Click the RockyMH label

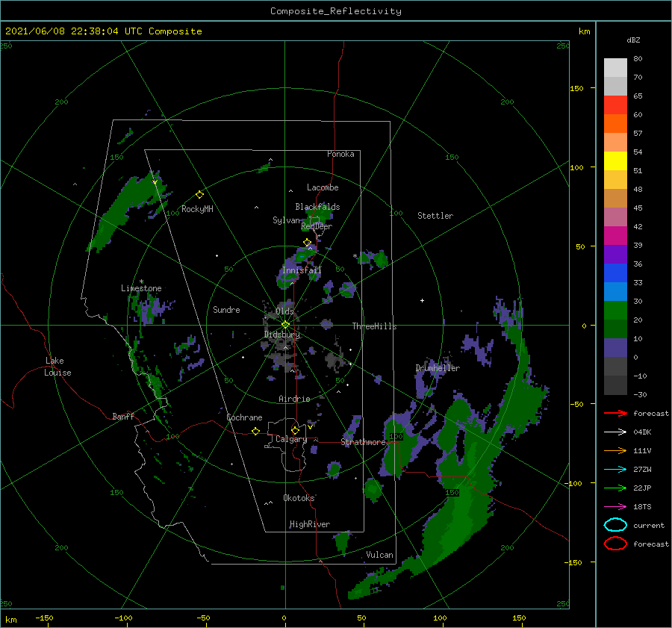pyautogui.click(x=197, y=209)
